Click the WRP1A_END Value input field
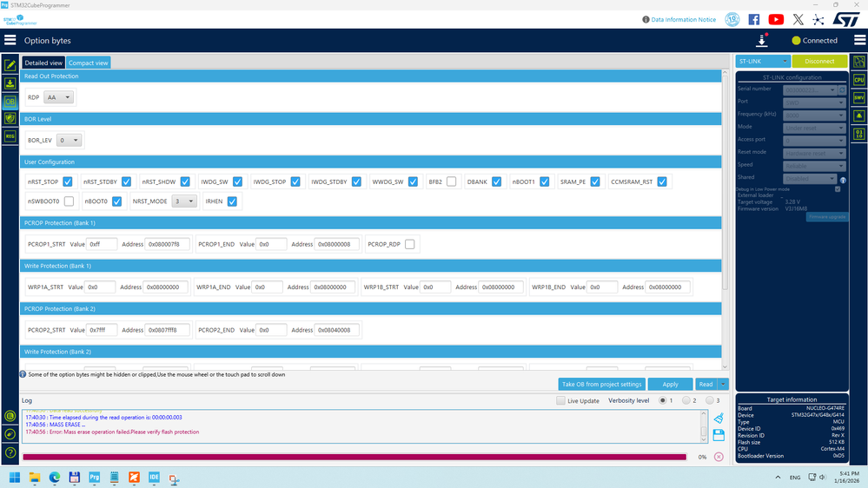 point(267,287)
